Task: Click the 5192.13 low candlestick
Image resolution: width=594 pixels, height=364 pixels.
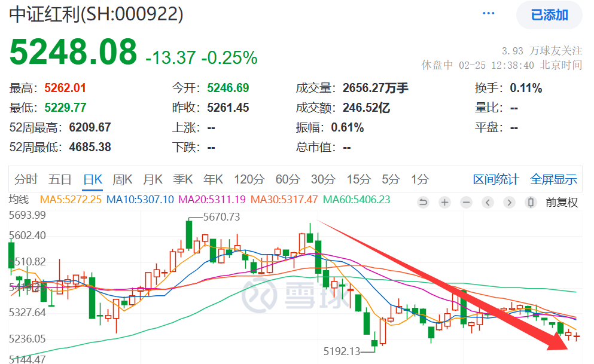Action: pyautogui.click(x=374, y=339)
